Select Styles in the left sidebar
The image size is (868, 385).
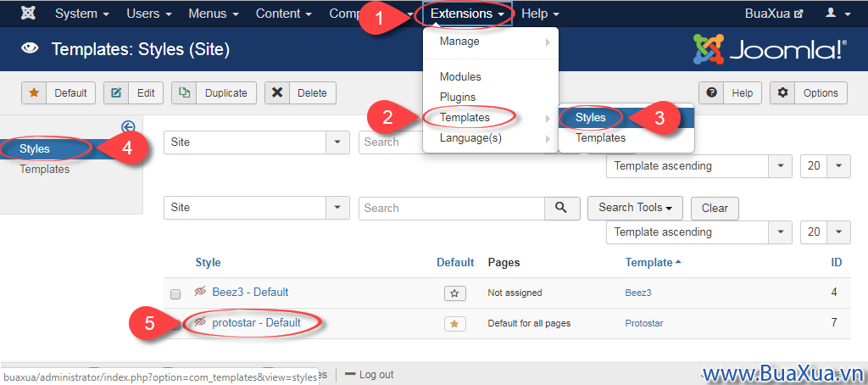point(71,148)
